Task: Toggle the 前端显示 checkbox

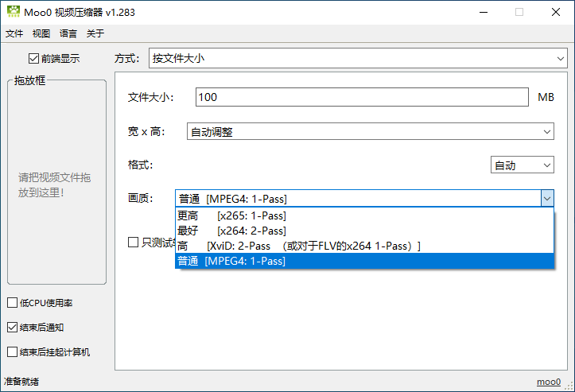Action: click(33, 58)
